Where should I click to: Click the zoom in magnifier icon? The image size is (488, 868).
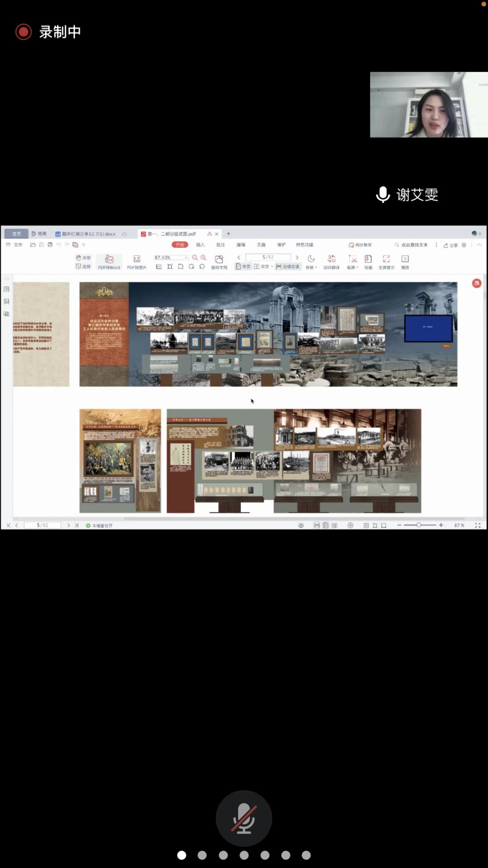click(x=203, y=258)
